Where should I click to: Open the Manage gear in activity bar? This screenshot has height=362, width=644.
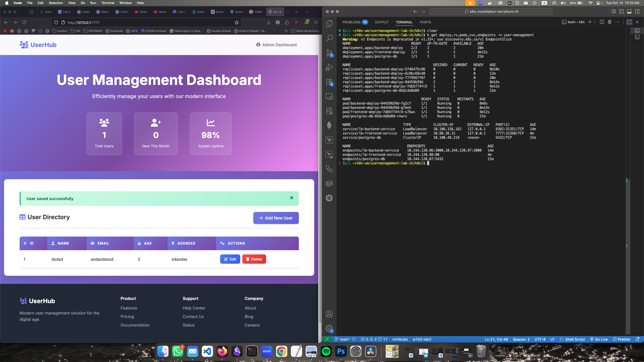coord(329,328)
